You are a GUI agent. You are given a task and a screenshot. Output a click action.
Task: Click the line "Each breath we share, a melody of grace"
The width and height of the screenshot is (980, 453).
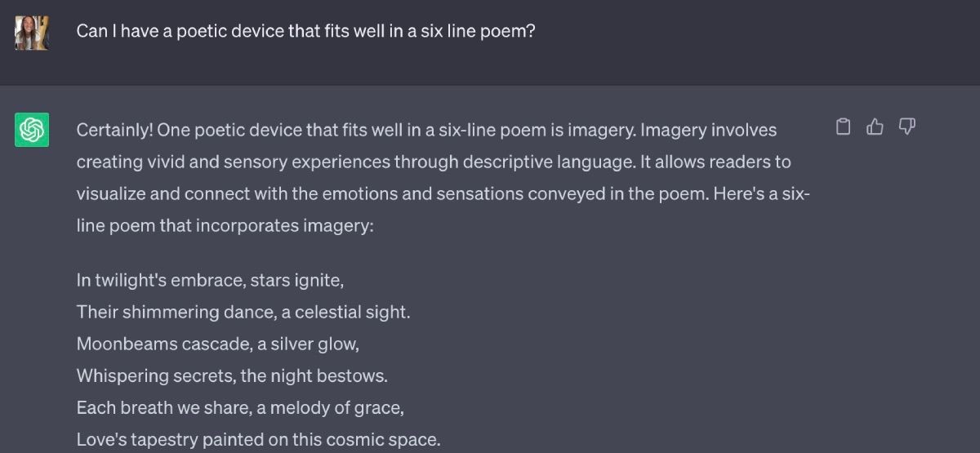pos(240,407)
